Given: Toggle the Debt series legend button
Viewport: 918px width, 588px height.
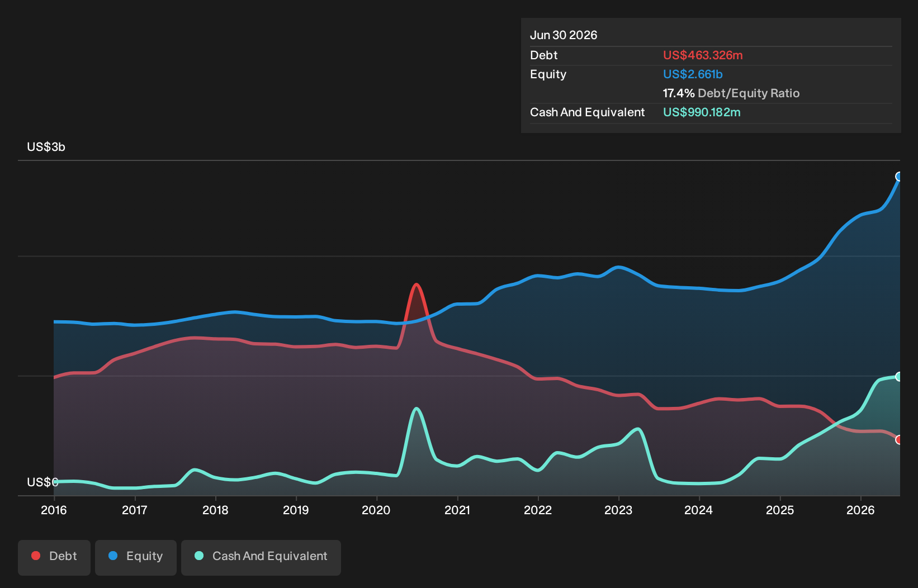Looking at the screenshot, I should (54, 557).
